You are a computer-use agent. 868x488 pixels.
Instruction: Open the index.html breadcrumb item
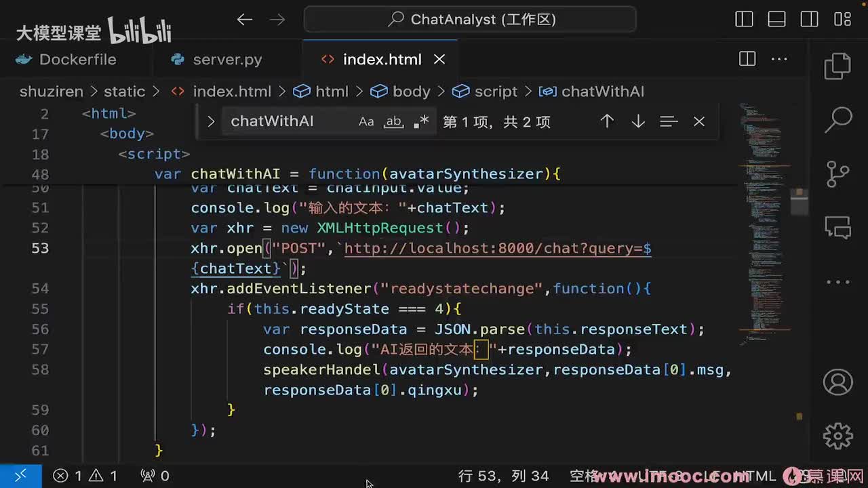231,91
